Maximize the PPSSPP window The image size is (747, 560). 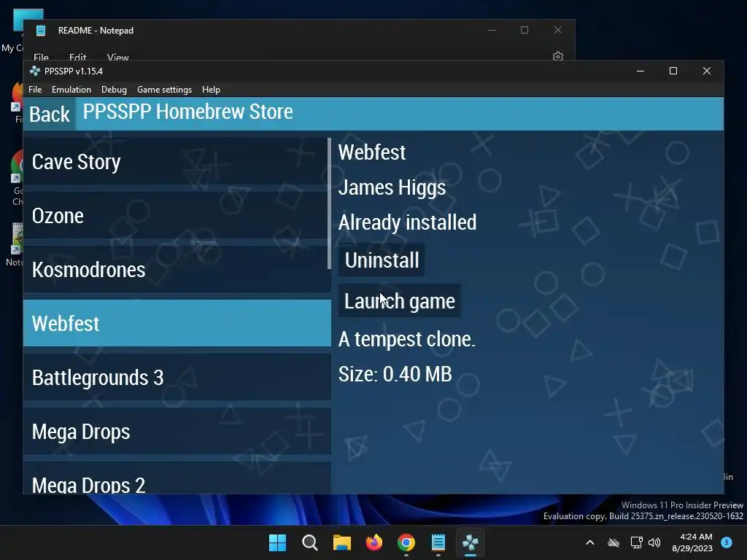(673, 71)
